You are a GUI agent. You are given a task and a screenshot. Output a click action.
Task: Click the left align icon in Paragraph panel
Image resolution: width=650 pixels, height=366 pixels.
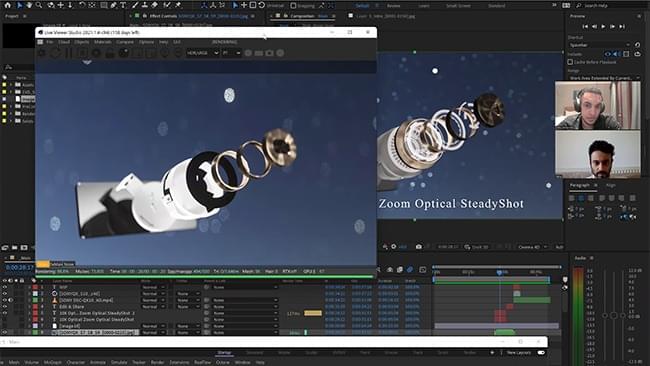click(572, 198)
